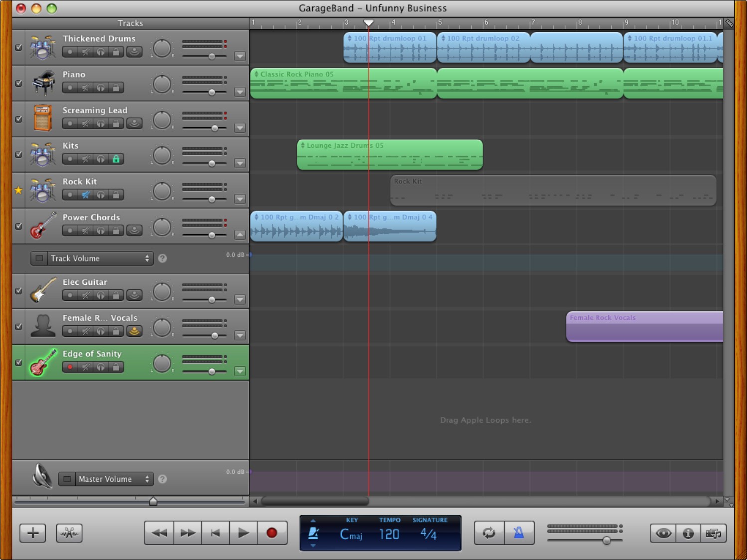This screenshot has height=560, width=747.
Task: Open the track info button
Action: coord(688,533)
